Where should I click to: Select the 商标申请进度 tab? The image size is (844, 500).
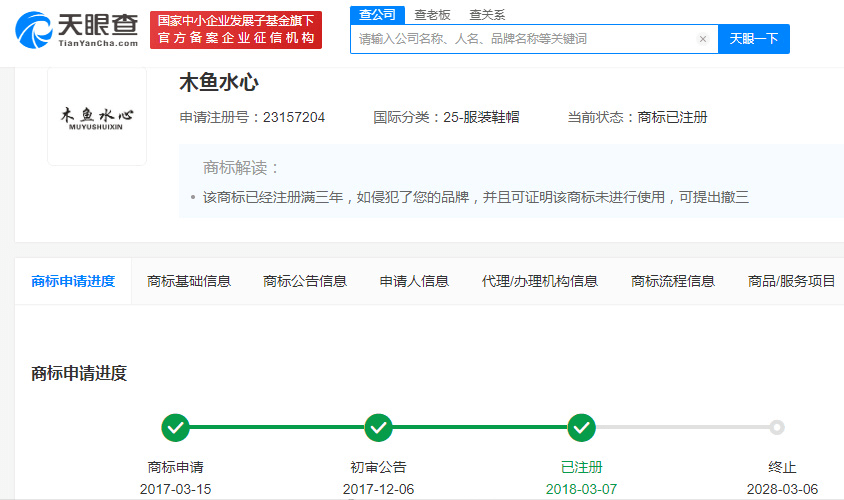[x=73, y=281]
